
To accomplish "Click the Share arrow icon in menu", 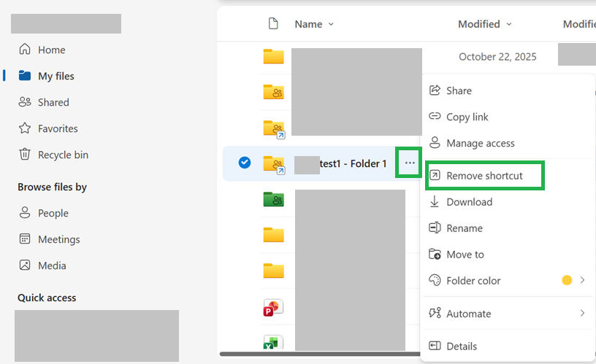I will 435,90.
